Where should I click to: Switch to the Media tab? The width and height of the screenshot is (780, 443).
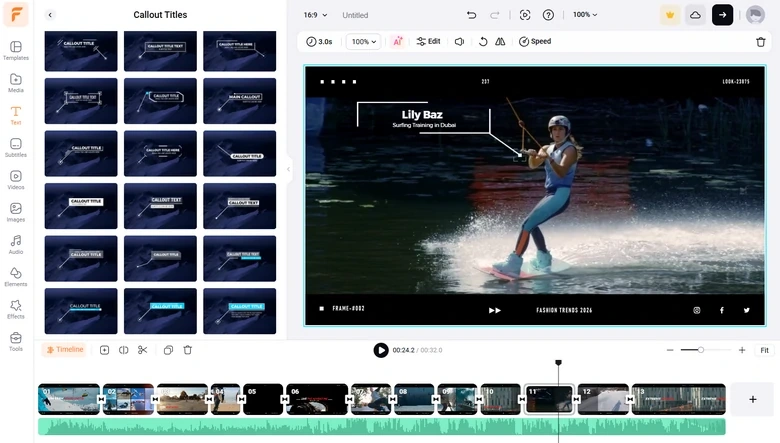(16, 83)
